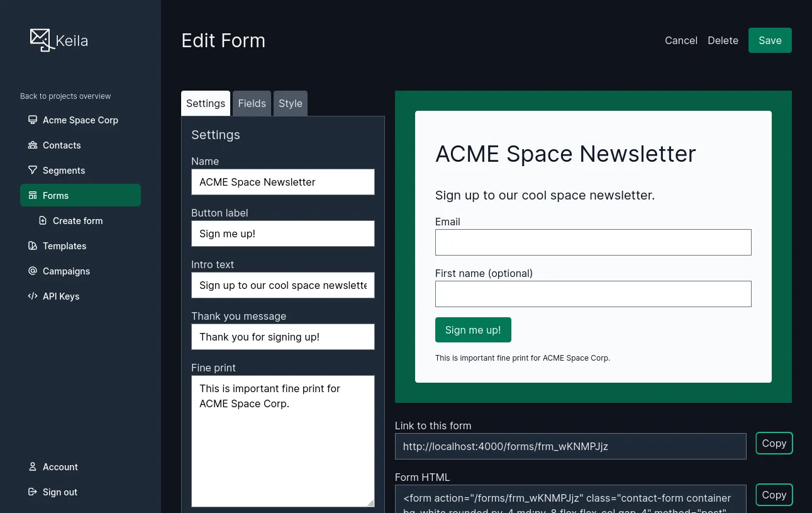Open API Keys via the code icon
This screenshot has height=513, width=812.
[x=33, y=296]
